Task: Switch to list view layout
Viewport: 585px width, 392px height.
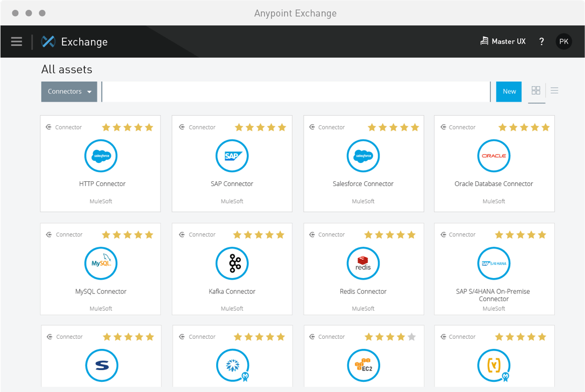Action: pos(554,91)
